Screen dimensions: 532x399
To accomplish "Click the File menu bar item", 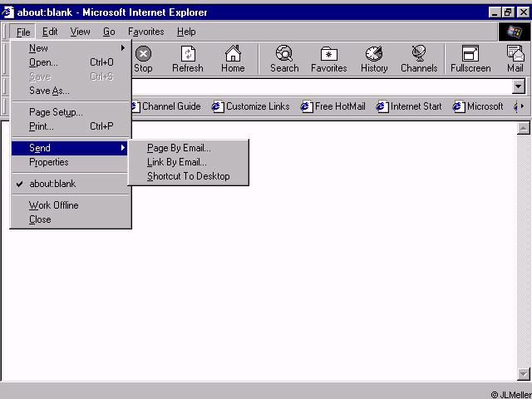I will point(23,32).
